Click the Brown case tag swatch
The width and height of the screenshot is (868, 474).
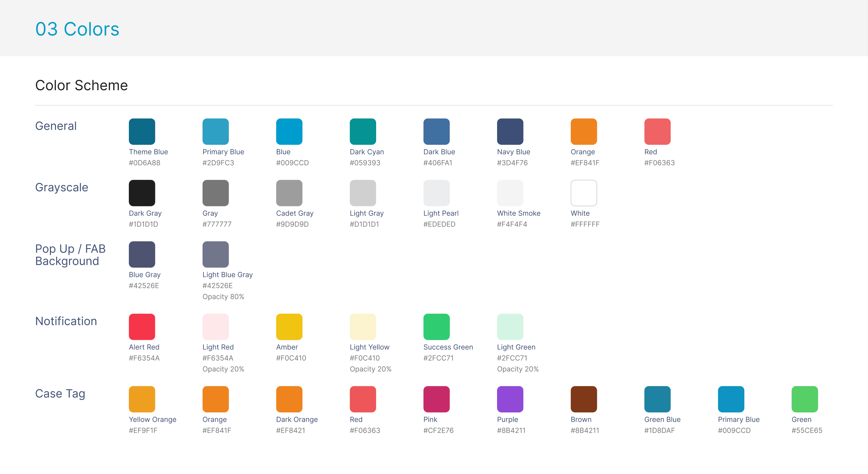pos(584,399)
